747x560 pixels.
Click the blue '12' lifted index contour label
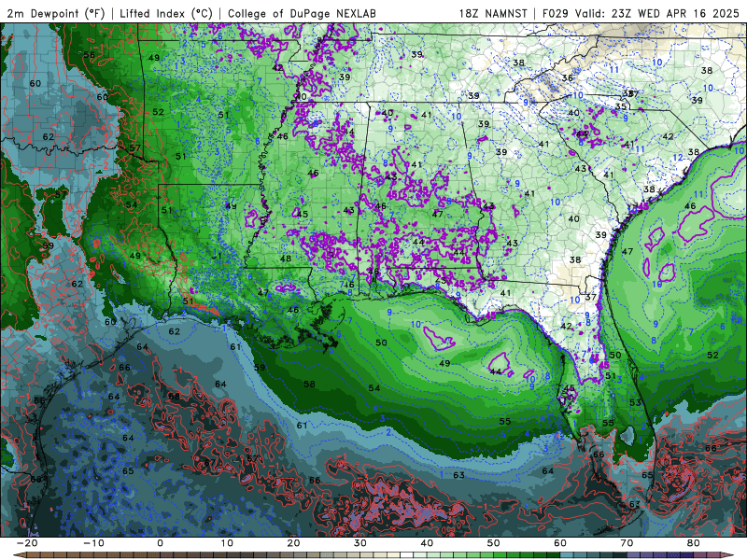coord(678,158)
